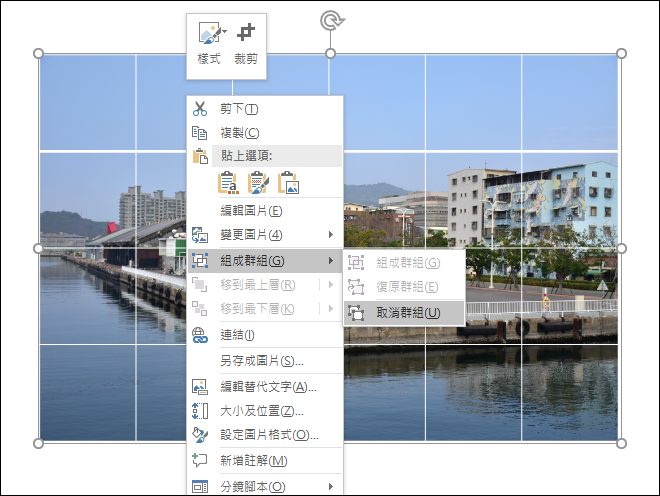Click the storyboard icon
The height and width of the screenshot is (496, 660).
pyautogui.click(x=200, y=487)
